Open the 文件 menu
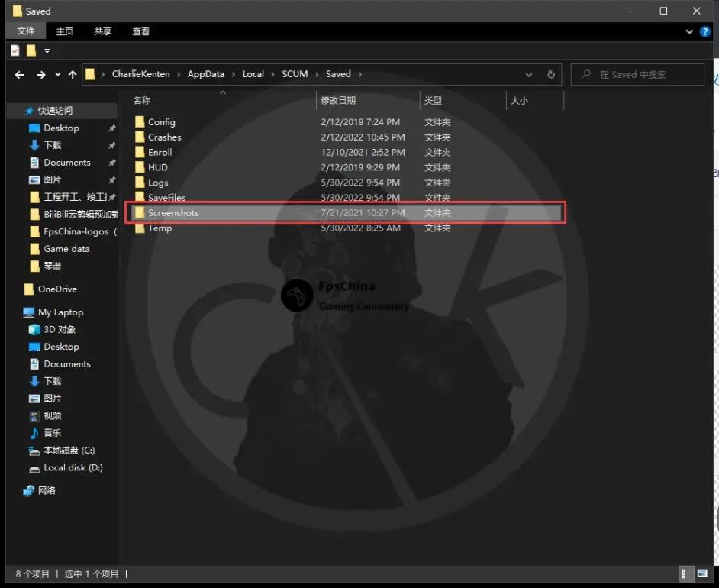The width and height of the screenshot is (719, 588). click(x=26, y=31)
